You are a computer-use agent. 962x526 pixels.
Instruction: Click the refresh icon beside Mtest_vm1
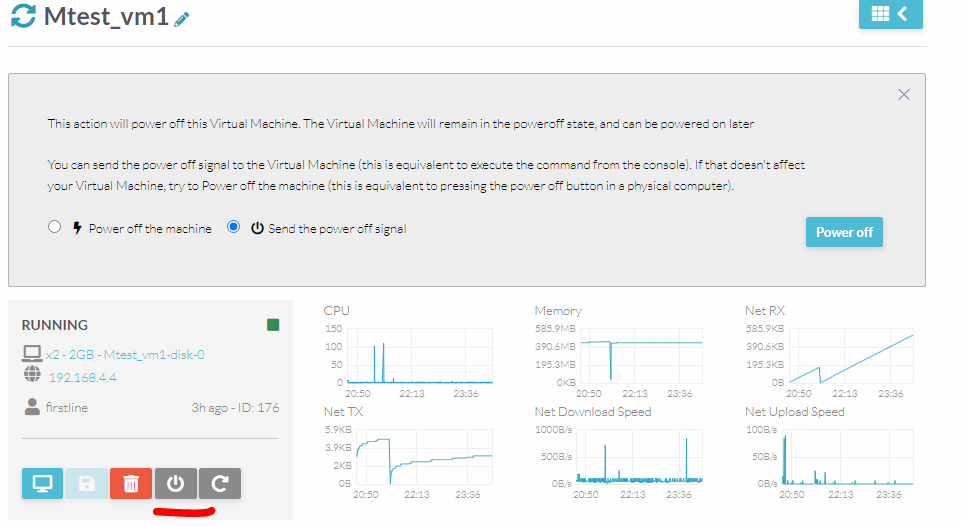click(23, 17)
